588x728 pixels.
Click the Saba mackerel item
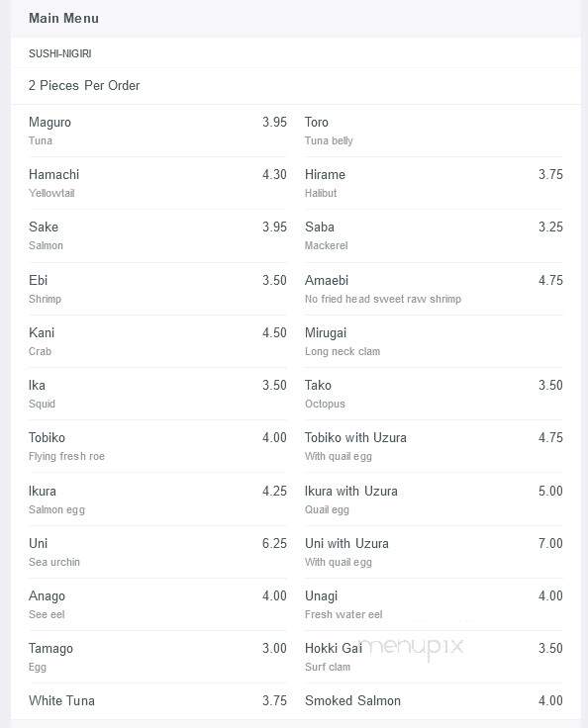[x=434, y=235]
